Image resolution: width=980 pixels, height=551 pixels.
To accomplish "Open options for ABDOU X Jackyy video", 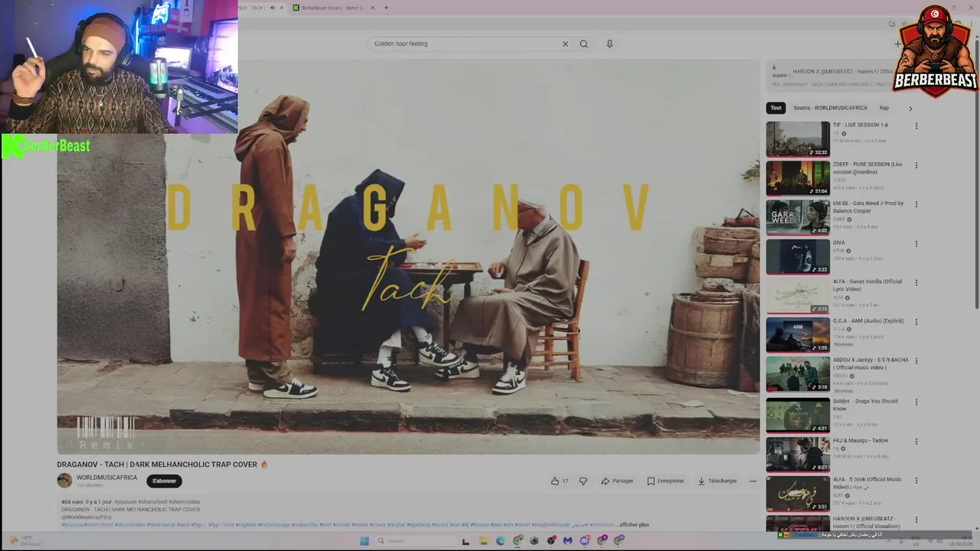I will pyautogui.click(x=916, y=362).
